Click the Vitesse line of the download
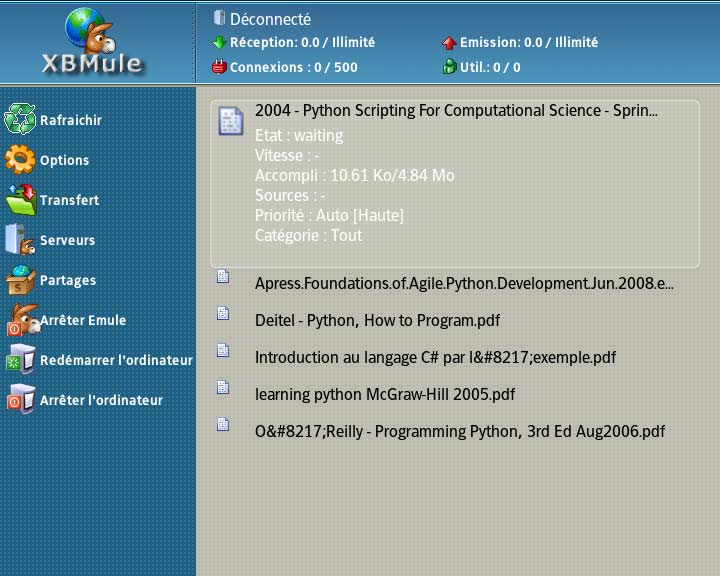Image resolution: width=720 pixels, height=576 pixels. [x=287, y=155]
